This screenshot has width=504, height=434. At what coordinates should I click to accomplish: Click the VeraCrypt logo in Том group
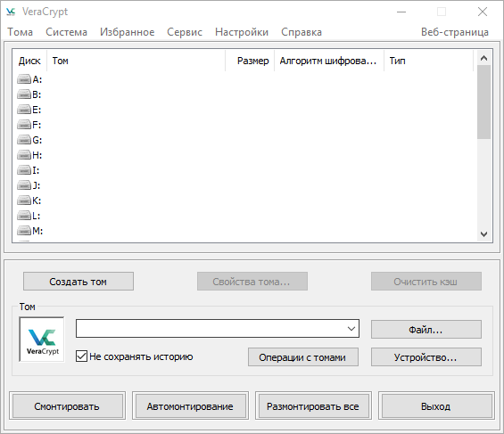coord(42,340)
